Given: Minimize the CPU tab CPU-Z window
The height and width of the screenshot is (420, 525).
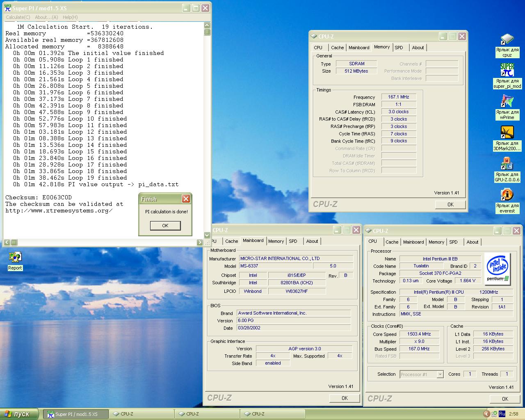Looking at the screenshot, I should (497, 231).
